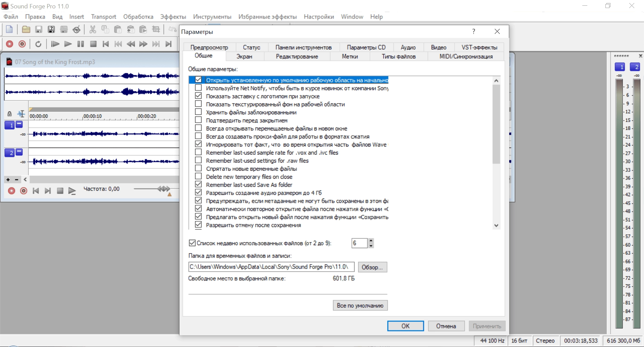
Task: Click the scroll left arrow in data window
Action: (25, 180)
